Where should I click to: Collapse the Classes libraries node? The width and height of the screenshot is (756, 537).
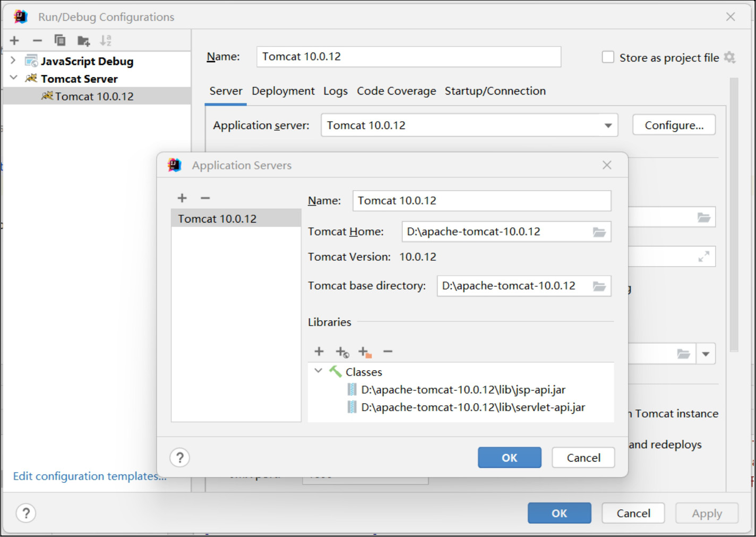point(318,371)
